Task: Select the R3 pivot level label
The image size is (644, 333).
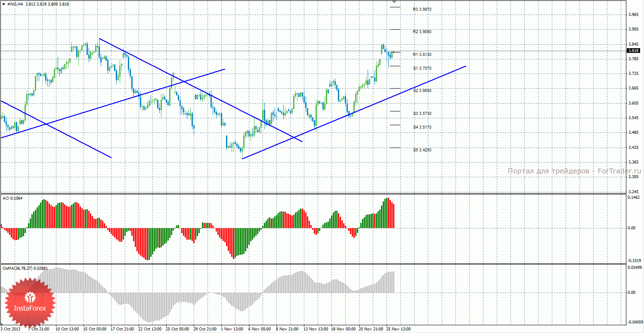Action: click(422, 9)
